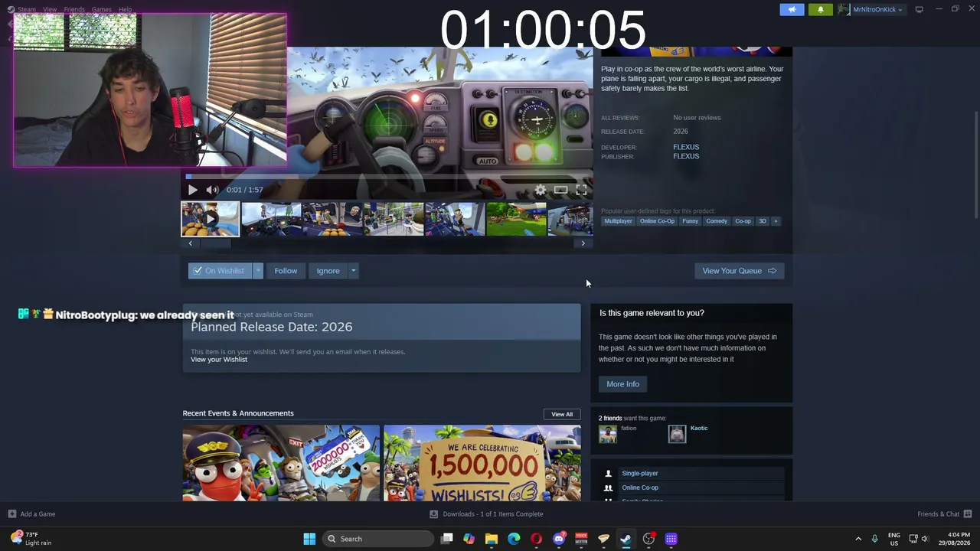Open Friends & Chat
980x551 pixels.
[x=944, y=514]
